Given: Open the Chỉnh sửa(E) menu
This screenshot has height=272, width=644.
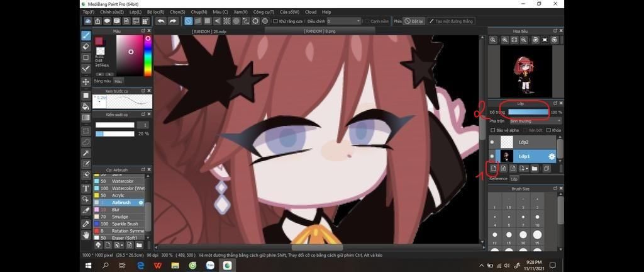Looking at the screenshot, I should tap(112, 12).
